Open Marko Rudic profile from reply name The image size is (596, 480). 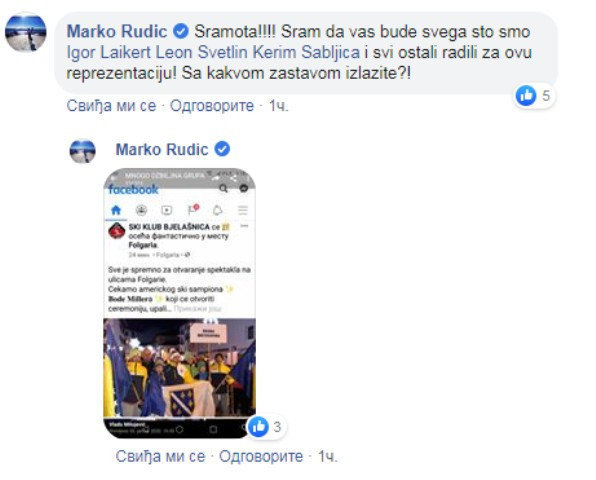tap(162, 149)
